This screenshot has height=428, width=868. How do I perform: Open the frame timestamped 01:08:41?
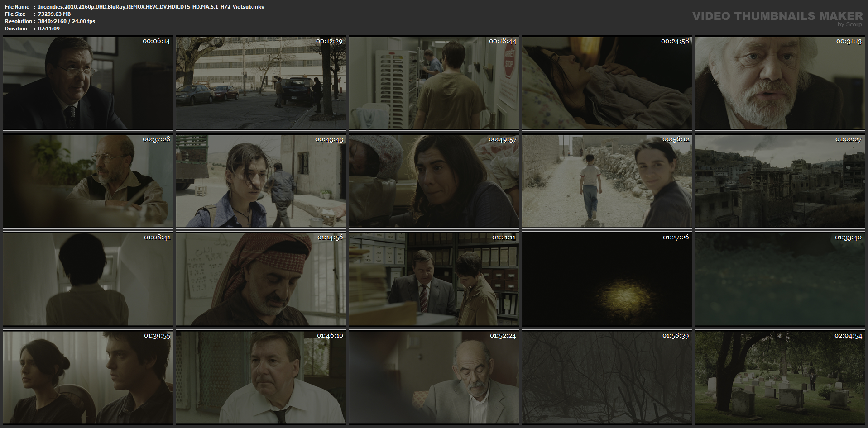tap(88, 279)
